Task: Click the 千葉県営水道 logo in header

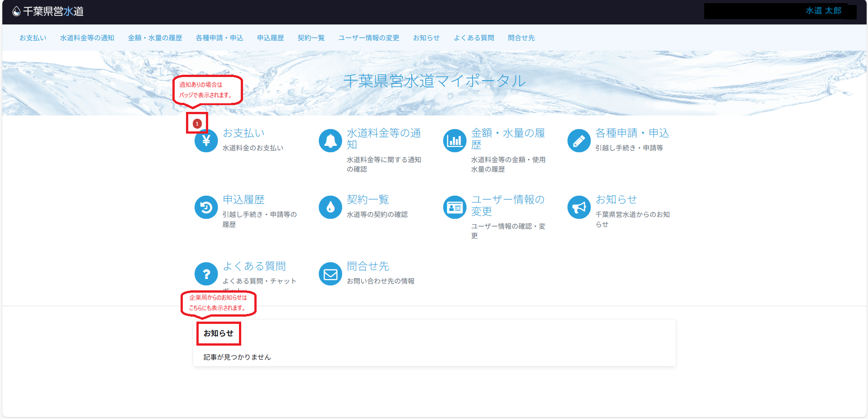Action: click(48, 11)
